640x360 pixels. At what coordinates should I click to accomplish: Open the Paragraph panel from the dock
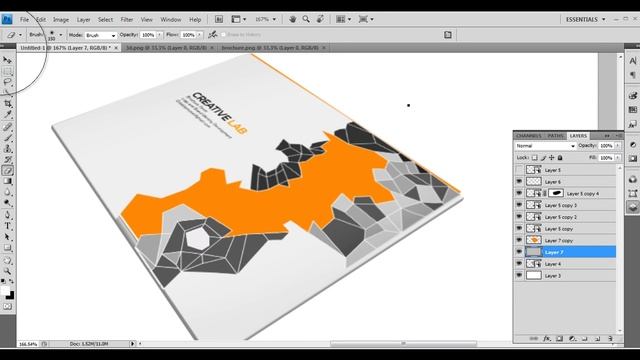click(633, 75)
